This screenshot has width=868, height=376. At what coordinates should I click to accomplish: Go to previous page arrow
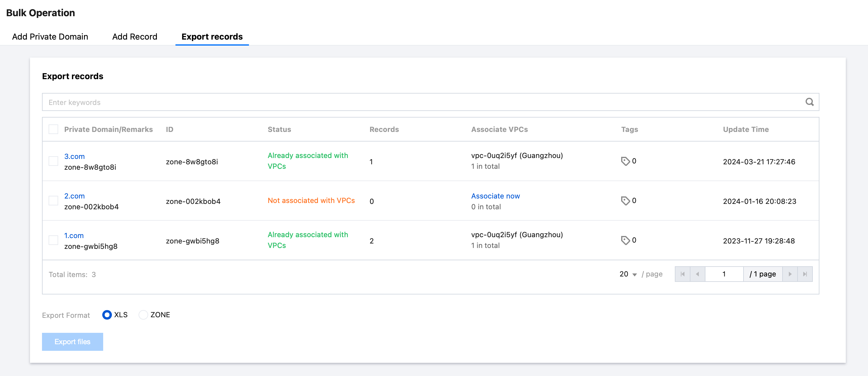[x=697, y=274]
